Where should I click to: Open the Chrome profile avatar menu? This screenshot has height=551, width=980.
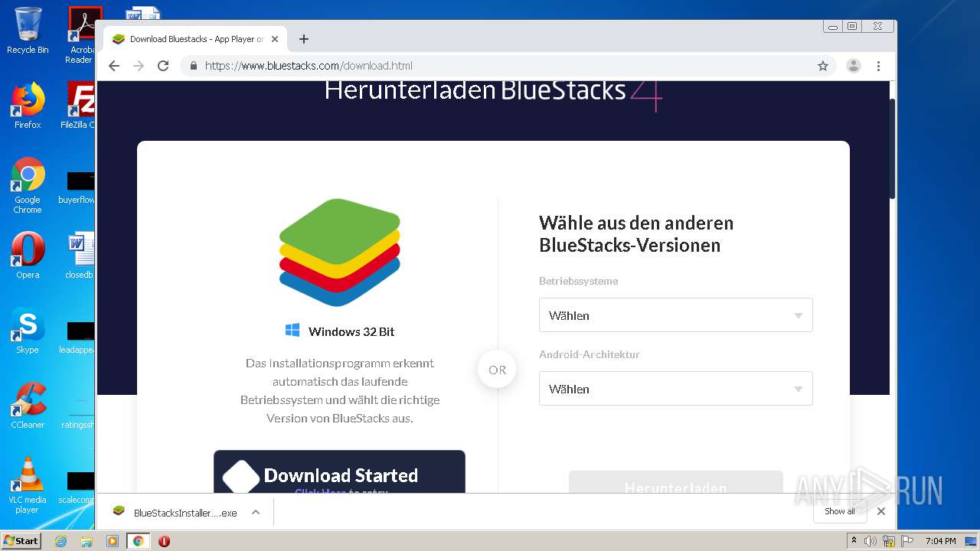(854, 66)
